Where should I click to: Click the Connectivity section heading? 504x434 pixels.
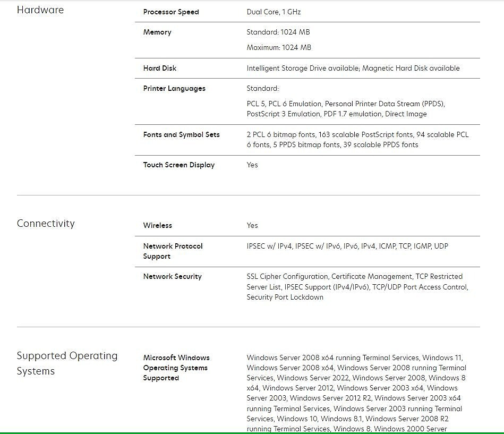[x=46, y=224]
